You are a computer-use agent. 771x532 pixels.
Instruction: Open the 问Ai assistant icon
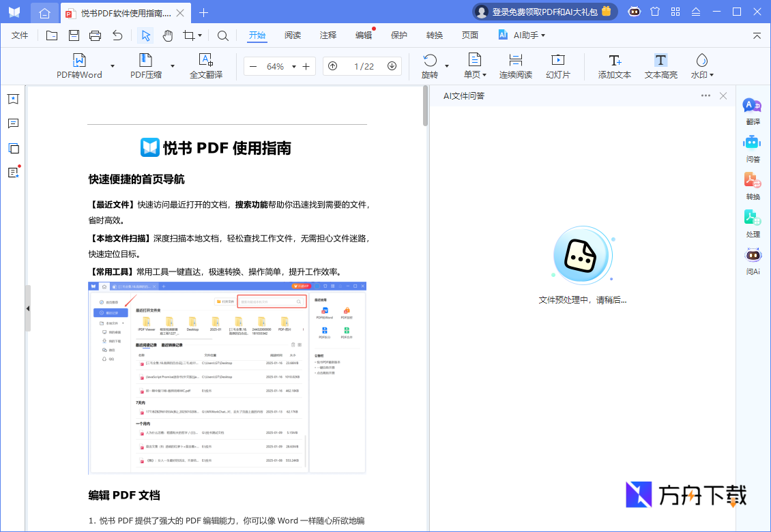[x=752, y=261]
